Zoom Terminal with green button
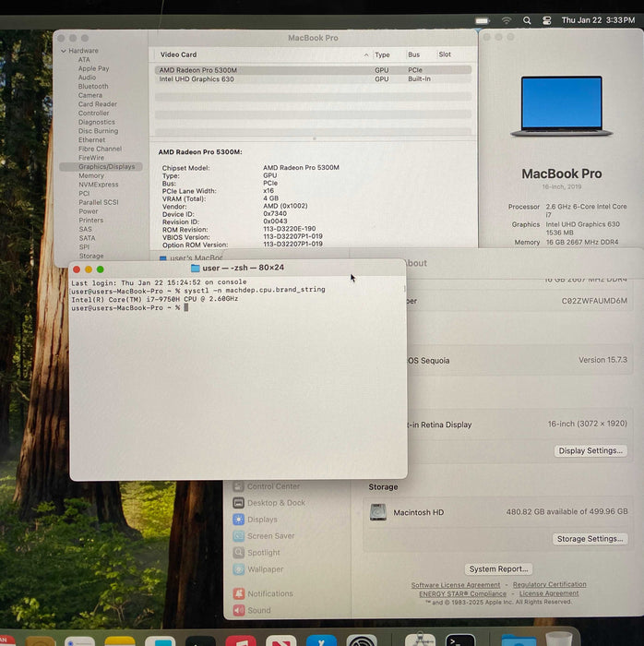 (100, 269)
